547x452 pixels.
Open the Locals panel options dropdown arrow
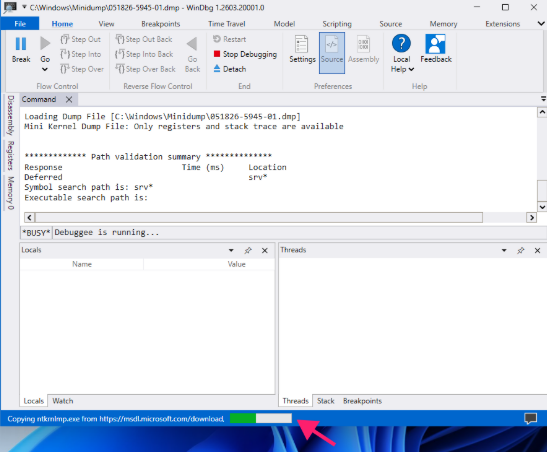[x=231, y=250]
